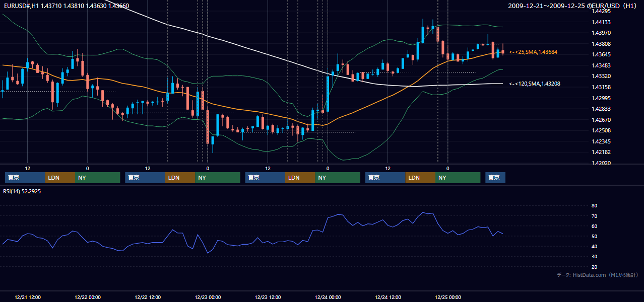Click the 12/24 00:00 date label

point(328,297)
